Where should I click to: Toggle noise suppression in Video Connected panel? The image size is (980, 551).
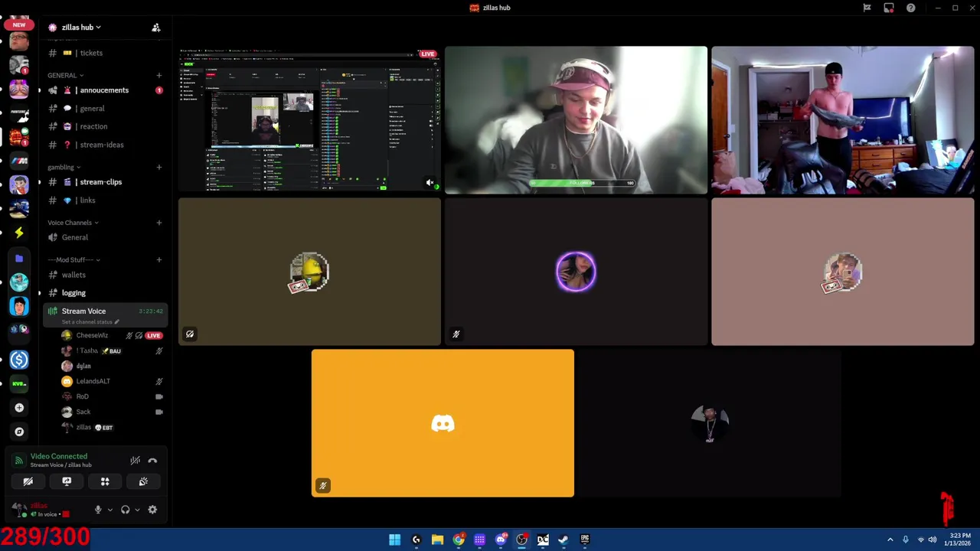pyautogui.click(x=136, y=461)
